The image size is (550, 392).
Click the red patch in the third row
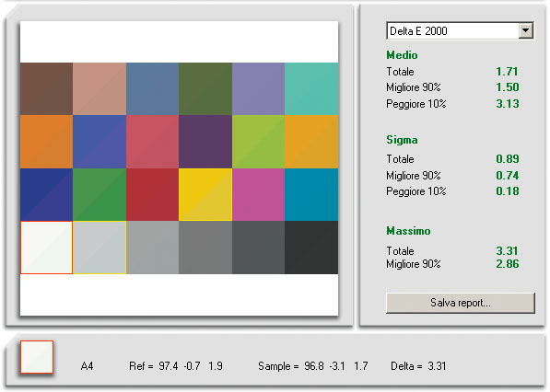point(152,194)
